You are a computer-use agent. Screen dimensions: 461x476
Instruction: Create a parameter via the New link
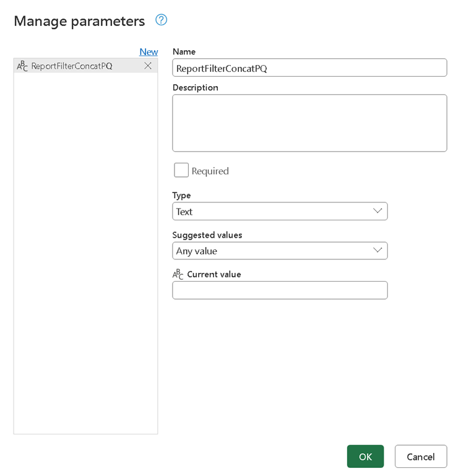click(x=149, y=52)
